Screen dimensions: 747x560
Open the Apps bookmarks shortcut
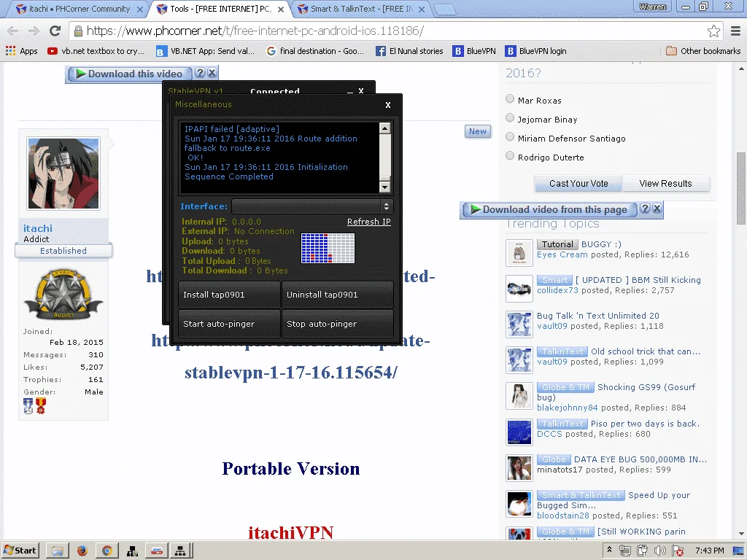coord(21,51)
